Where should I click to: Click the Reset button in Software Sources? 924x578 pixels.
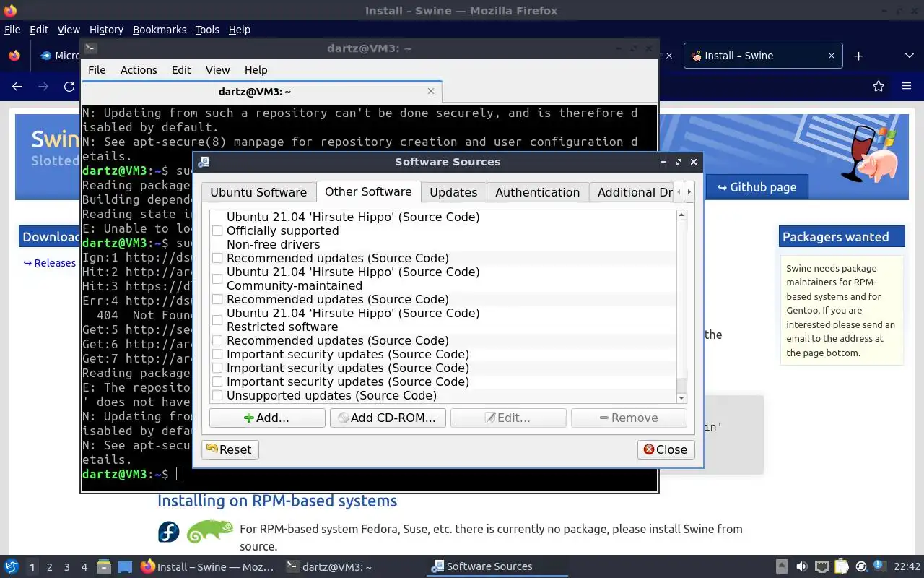[x=230, y=449]
